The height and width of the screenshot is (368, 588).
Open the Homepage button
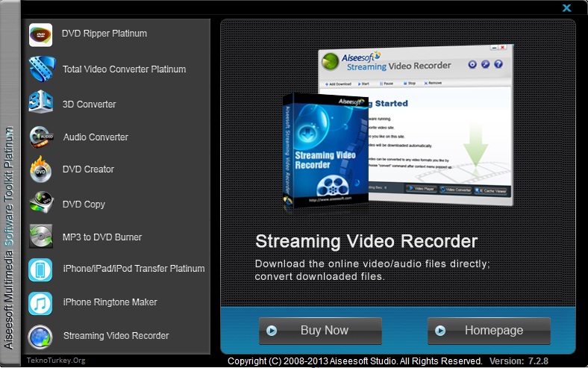[489, 331]
